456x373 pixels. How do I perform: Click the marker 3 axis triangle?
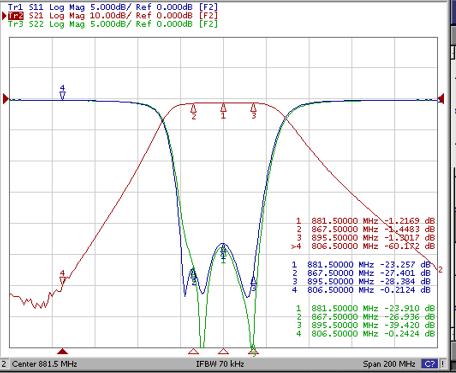point(253,351)
